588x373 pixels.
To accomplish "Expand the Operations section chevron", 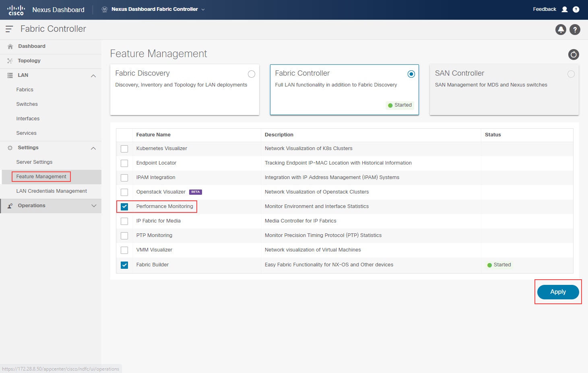I will tap(94, 206).
